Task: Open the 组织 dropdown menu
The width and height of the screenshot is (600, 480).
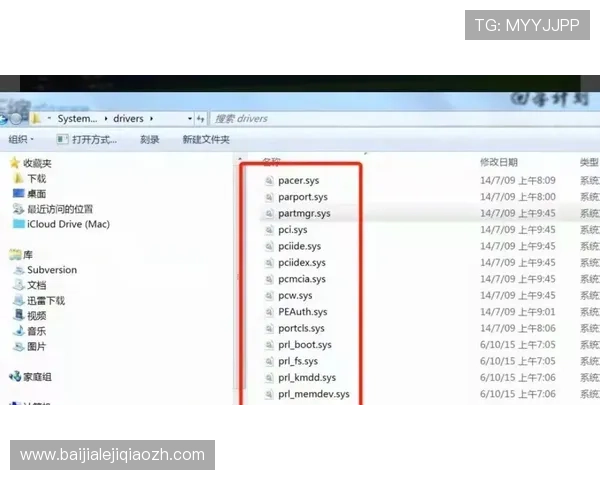Action: [x=21, y=139]
